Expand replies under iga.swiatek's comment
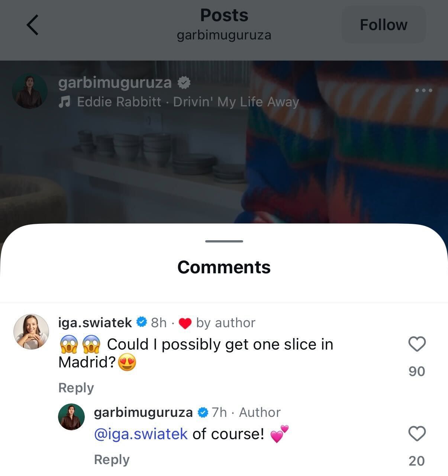Image resolution: width=448 pixels, height=476 pixels. pyautogui.click(x=76, y=387)
